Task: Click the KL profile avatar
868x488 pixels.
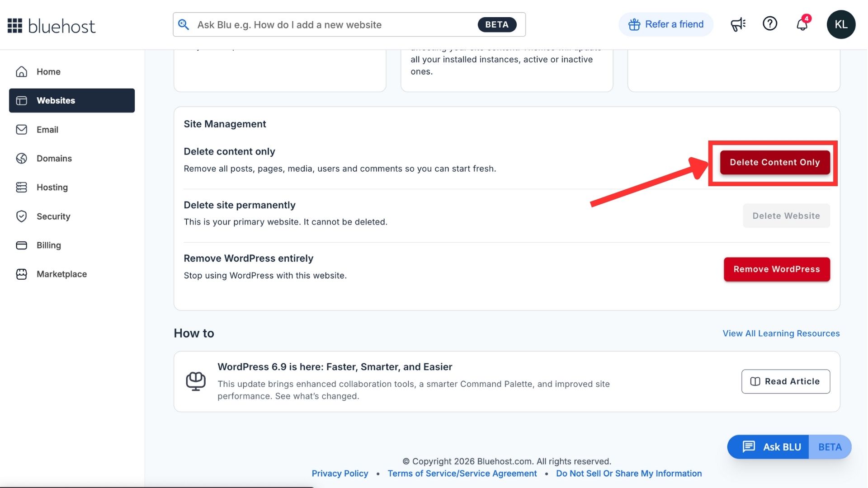Action: coord(841,24)
